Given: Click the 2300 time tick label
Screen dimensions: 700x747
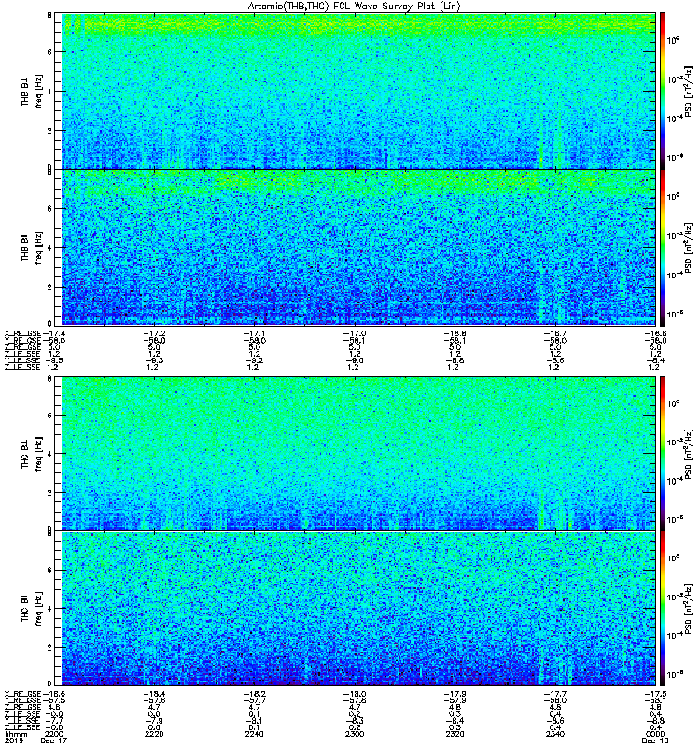Looking at the screenshot, I should tap(355, 734).
